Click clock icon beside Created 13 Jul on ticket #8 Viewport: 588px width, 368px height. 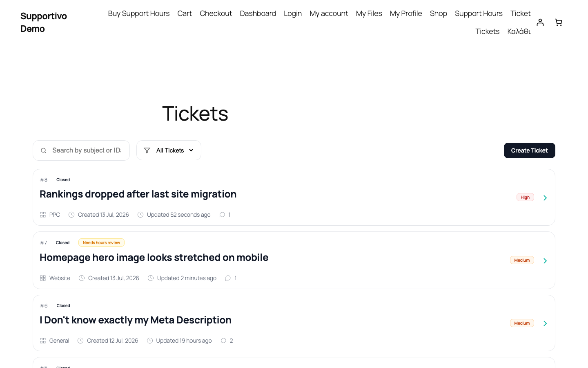71,215
